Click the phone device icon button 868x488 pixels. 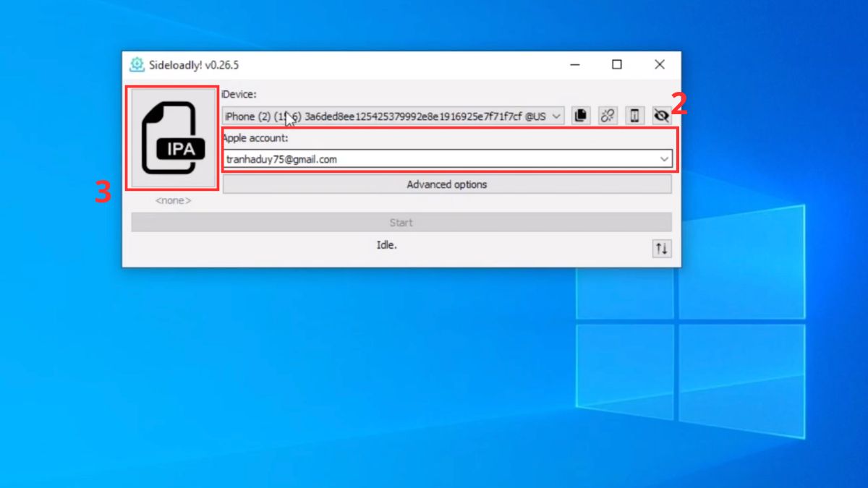pyautogui.click(x=634, y=116)
